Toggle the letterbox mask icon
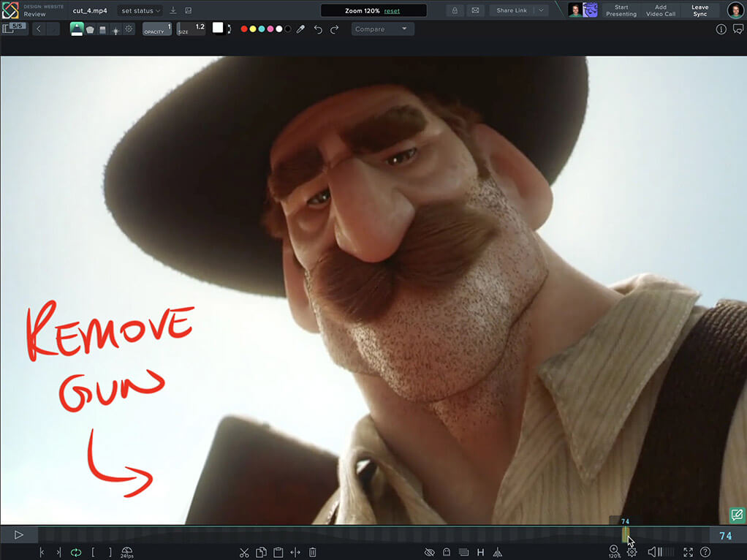The image size is (747, 560). tap(463, 553)
